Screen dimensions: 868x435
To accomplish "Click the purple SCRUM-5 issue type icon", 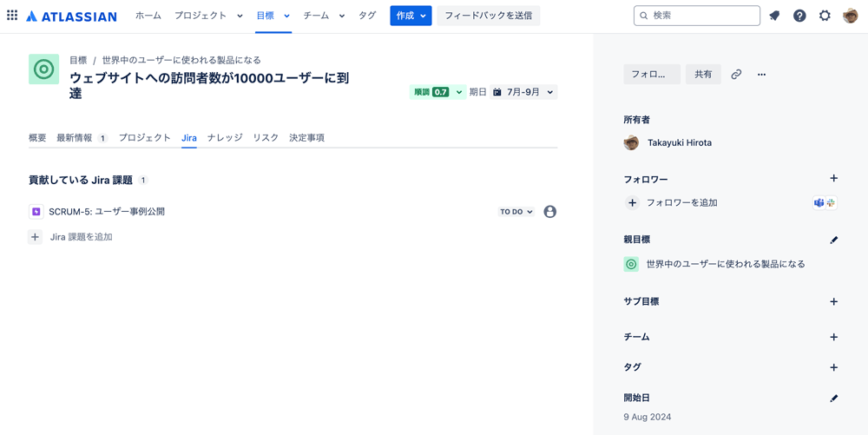I will (x=36, y=211).
